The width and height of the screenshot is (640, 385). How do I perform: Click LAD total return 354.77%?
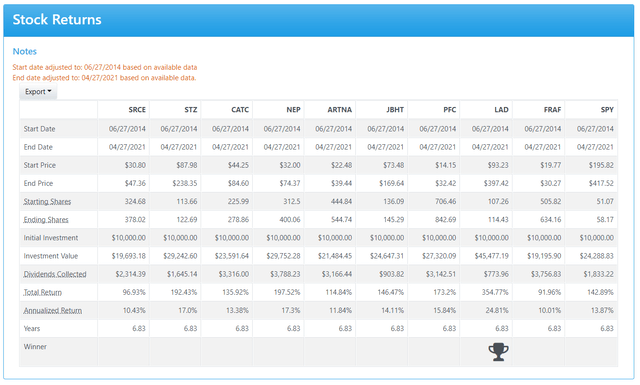tap(497, 292)
